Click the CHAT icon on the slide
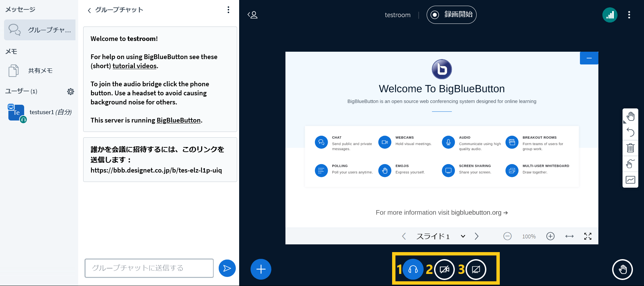Viewport: 644px width, 286px height. pos(321,142)
